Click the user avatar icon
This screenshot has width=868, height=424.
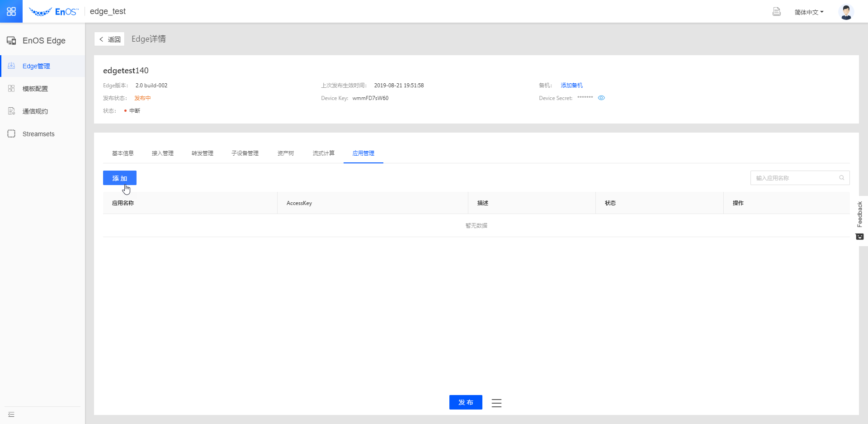click(846, 12)
